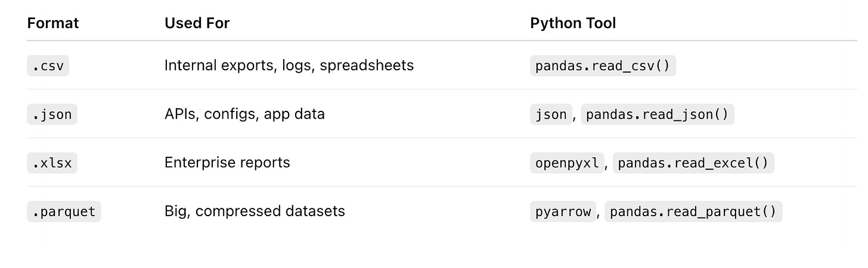
Task: Select the .json format code chip
Action: point(52,114)
